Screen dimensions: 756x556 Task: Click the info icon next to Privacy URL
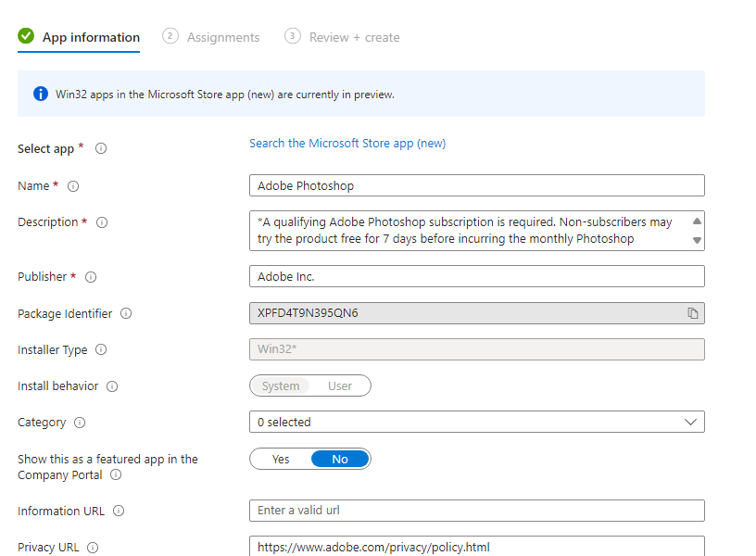pyautogui.click(x=93, y=548)
